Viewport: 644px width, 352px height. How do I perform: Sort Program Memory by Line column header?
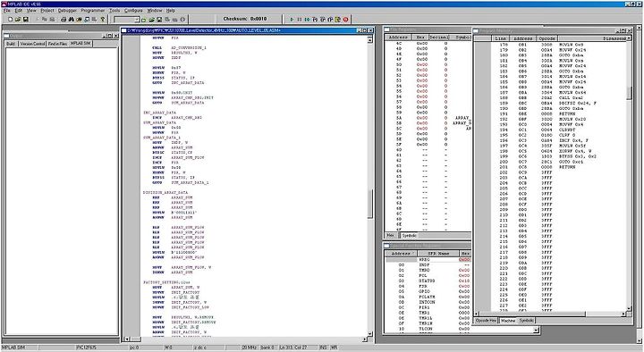[500, 38]
